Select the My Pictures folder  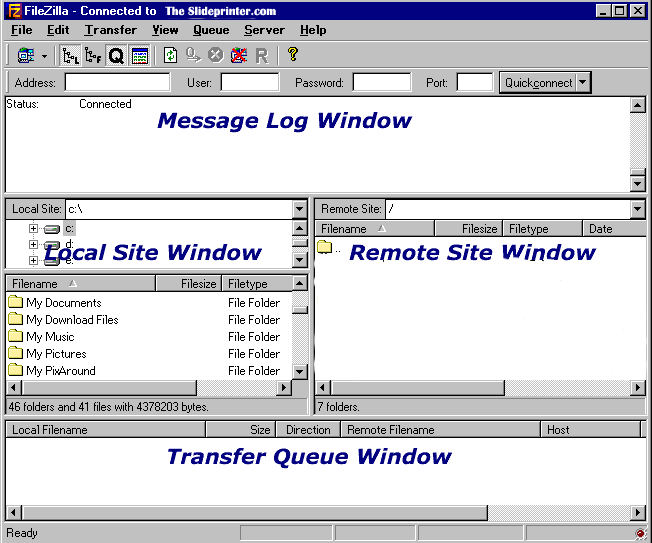56,354
